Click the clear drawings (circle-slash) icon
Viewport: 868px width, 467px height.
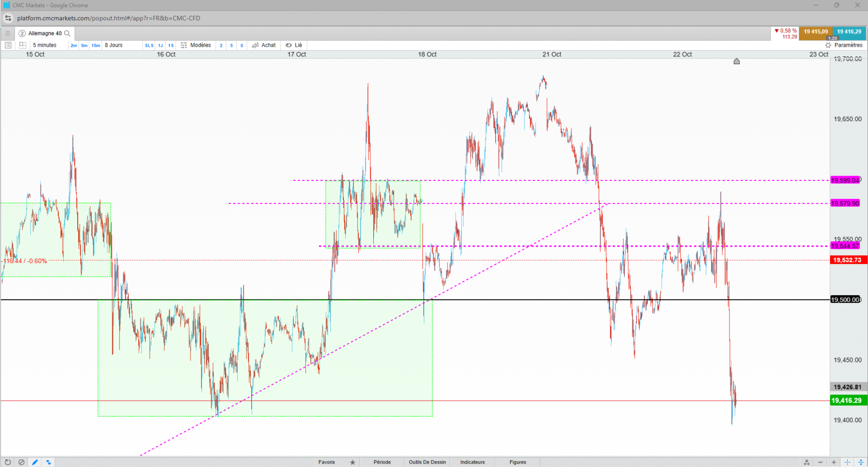[x=21, y=462]
